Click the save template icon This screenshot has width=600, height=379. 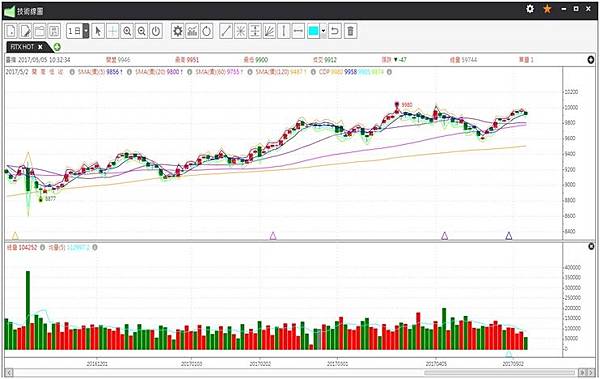(54, 31)
